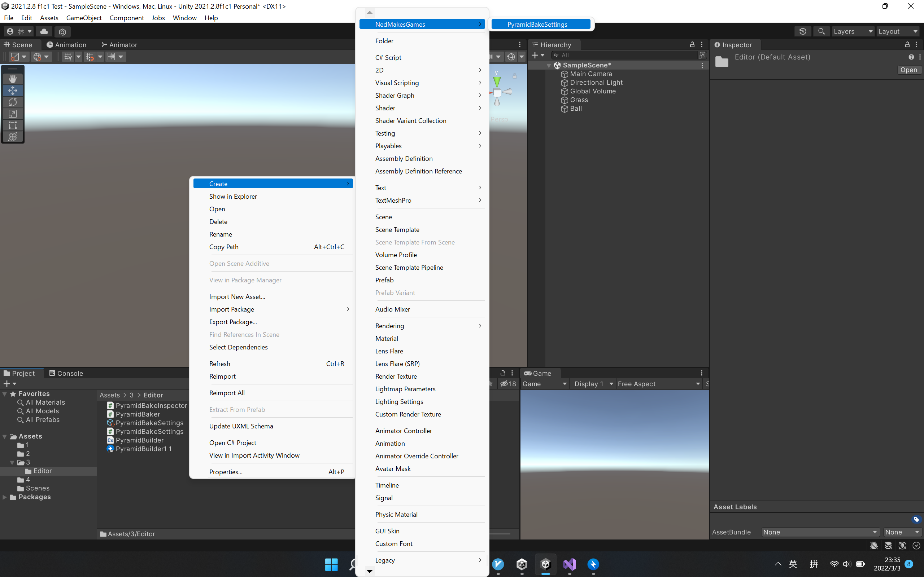Viewport: 924px width, 577px height.
Task: Select the Hand tool in the Scene toolbar
Action: [x=13, y=79]
